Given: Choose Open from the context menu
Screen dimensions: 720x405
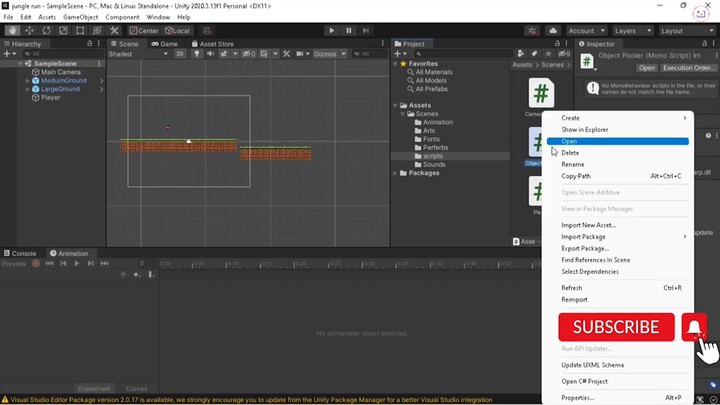Looking at the screenshot, I should click(x=569, y=142).
